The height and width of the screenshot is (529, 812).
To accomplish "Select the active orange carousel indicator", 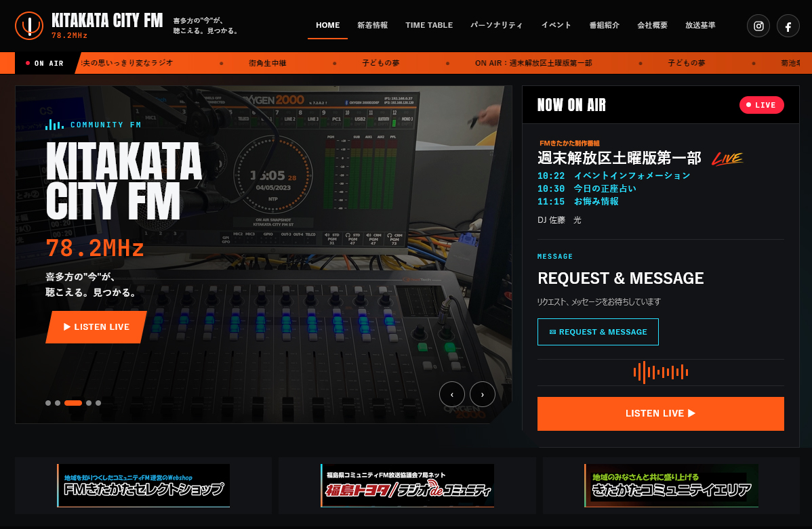I will [x=73, y=403].
